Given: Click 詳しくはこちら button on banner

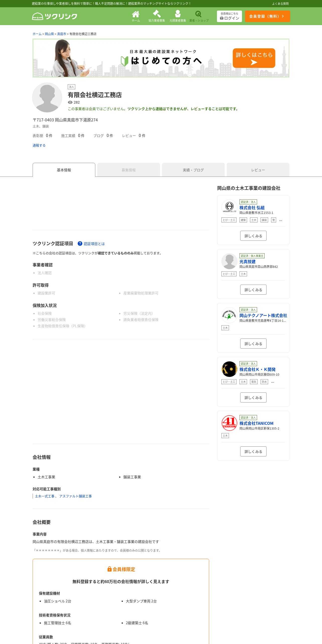Looking at the screenshot, I should pyautogui.click(x=254, y=58).
